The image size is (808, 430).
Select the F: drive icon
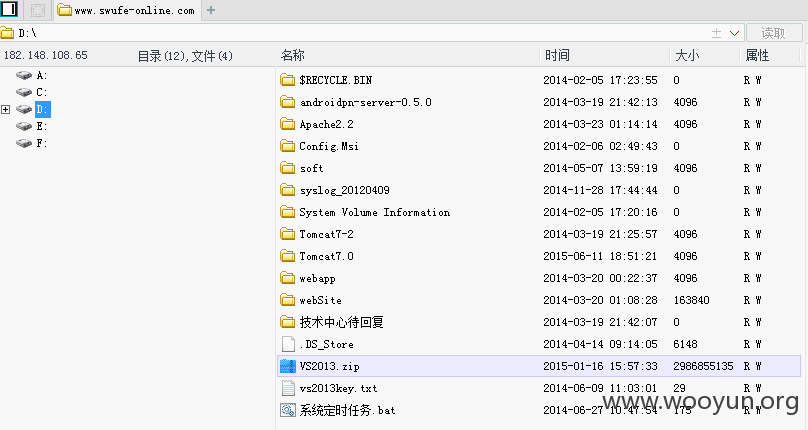click(24, 143)
